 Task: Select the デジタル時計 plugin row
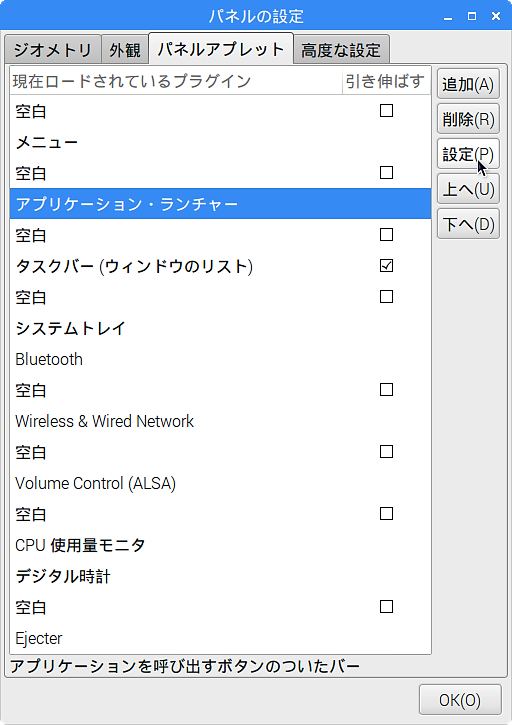click(x=220, y=576)
